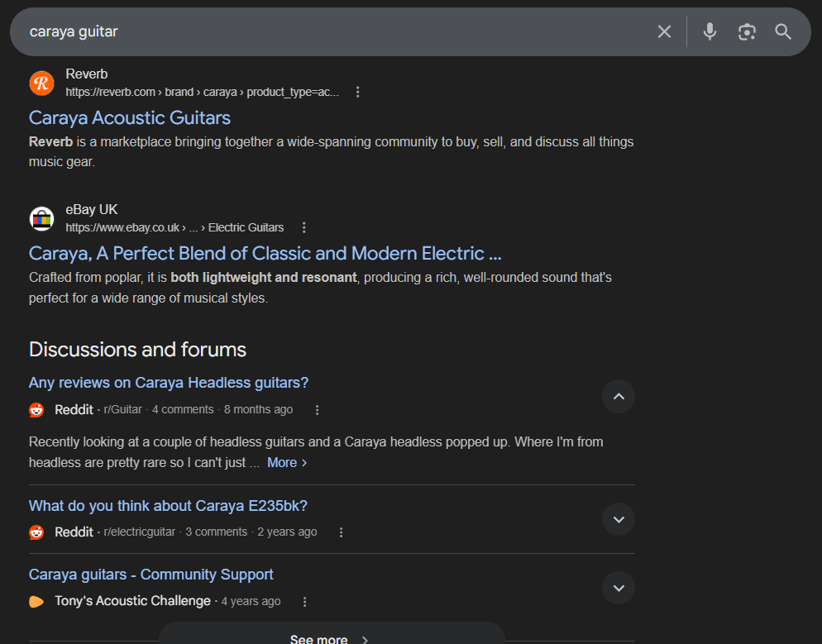The width and height of the screenshot is (822, 644).
Task: Expand the Caraya E235bk discussion
Action: pos(619,520)
